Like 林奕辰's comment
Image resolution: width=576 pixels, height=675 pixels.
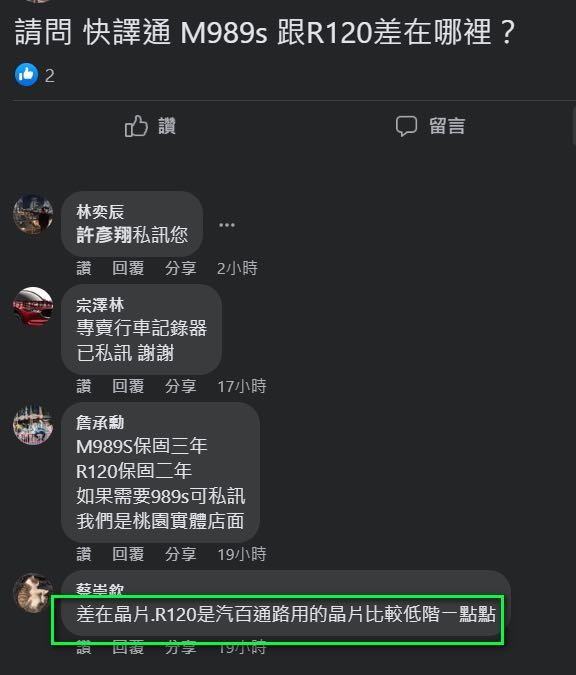pos(84,268)
